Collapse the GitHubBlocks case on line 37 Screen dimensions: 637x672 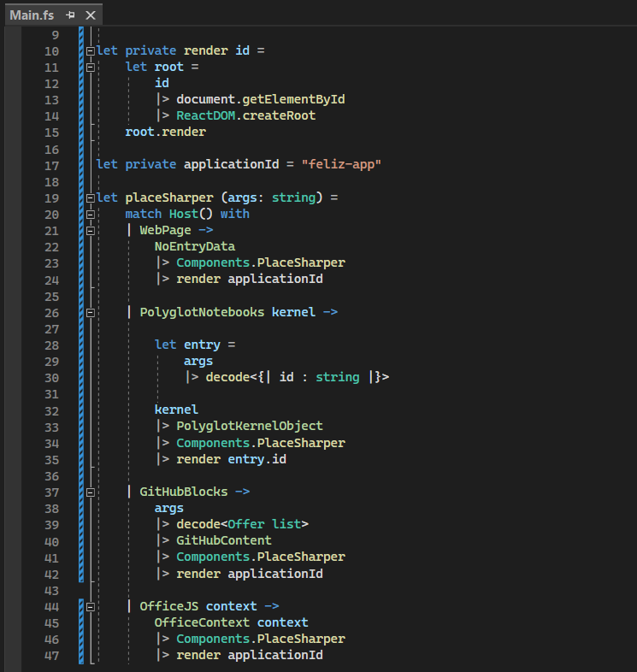pos(90,492)
